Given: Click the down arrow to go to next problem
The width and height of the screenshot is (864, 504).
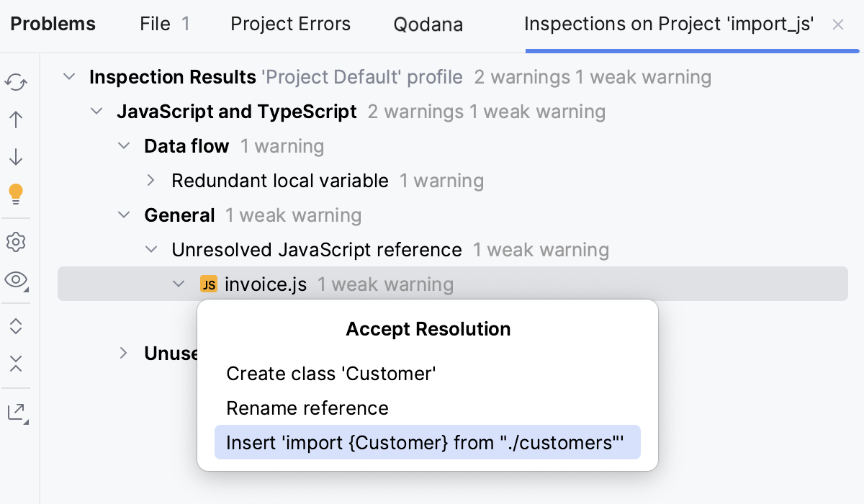Looking at the screenshot, I should pos(15,156).
